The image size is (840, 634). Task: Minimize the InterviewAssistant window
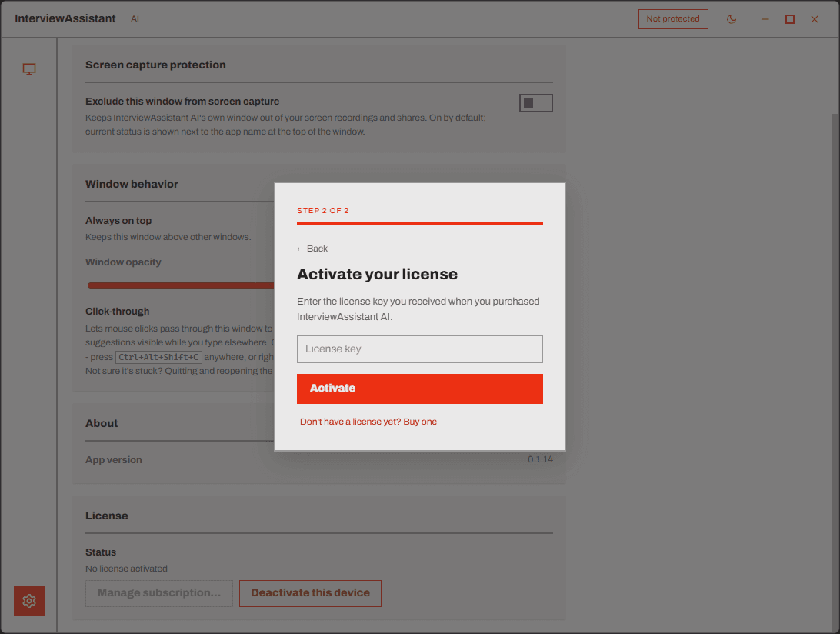point(765,19)
